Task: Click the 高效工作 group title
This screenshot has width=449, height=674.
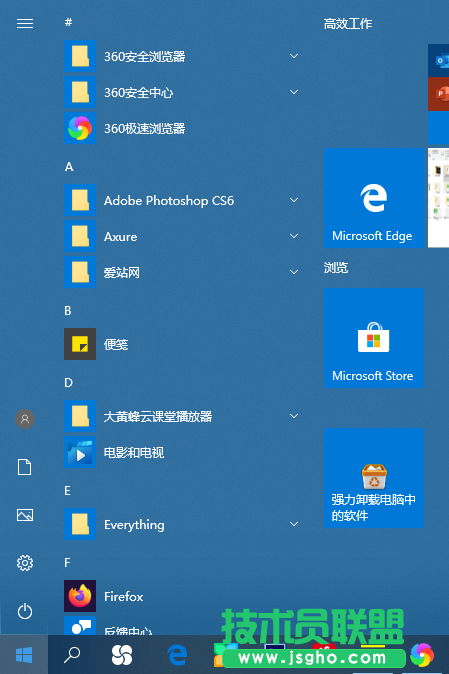Action: (x=348, y=24)
